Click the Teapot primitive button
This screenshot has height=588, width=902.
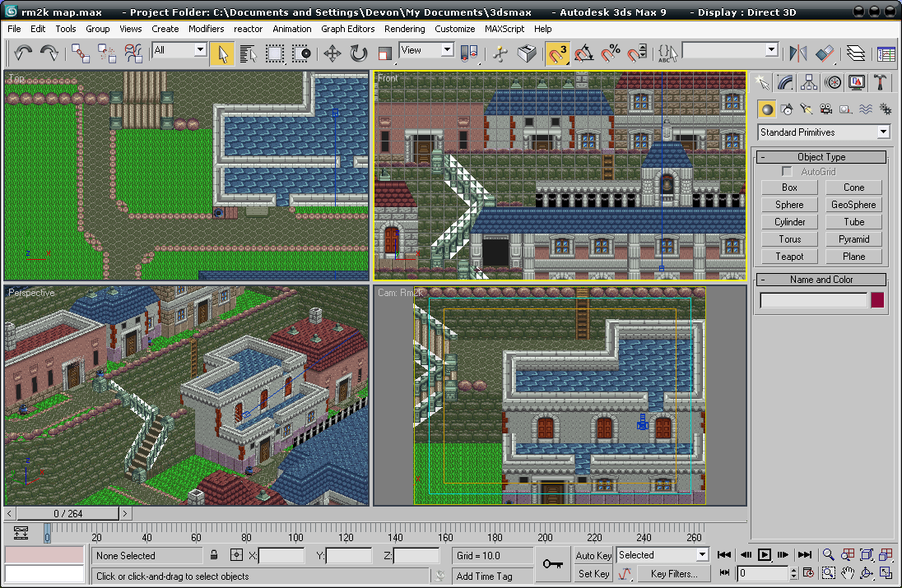pyautogui.click(x=789, y=257)
